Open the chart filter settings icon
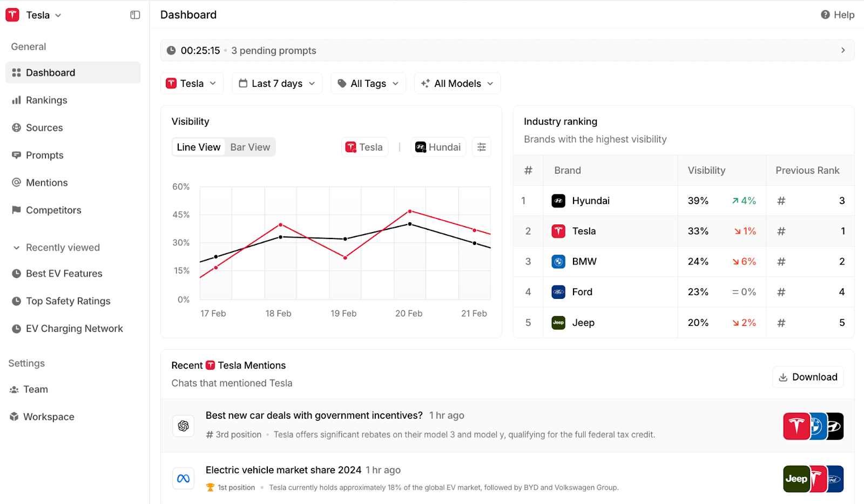The height and width of the screenshot is (504, 864). pos(481,146)
